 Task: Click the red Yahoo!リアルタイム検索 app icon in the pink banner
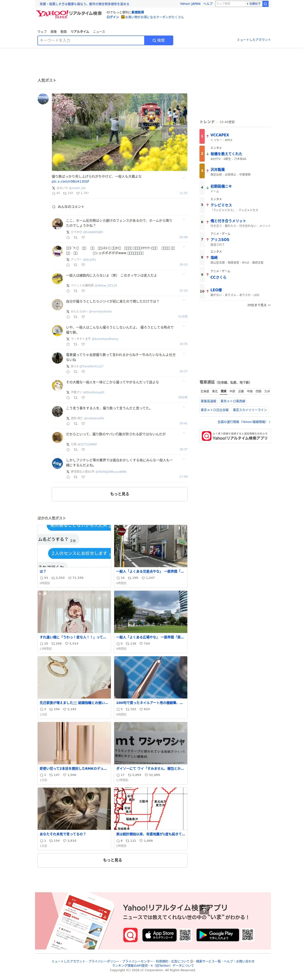click(x=130, y=934)
